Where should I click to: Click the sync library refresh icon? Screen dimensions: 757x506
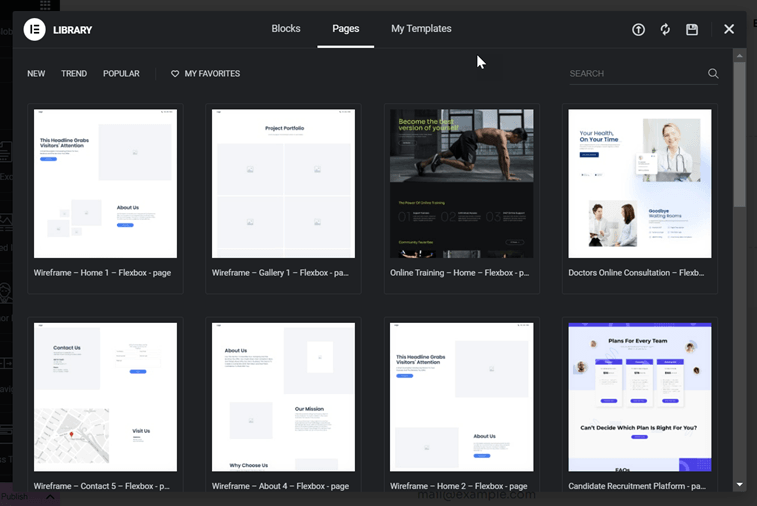click(x=665, y=29)
